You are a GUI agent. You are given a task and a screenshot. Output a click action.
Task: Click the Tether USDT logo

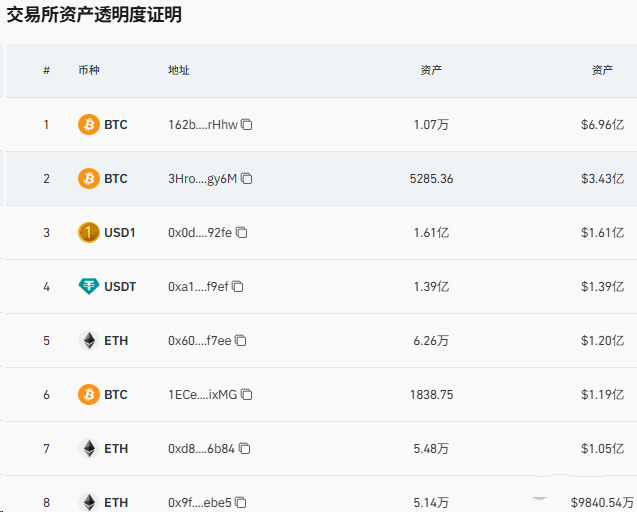click(x=89, y=286)
